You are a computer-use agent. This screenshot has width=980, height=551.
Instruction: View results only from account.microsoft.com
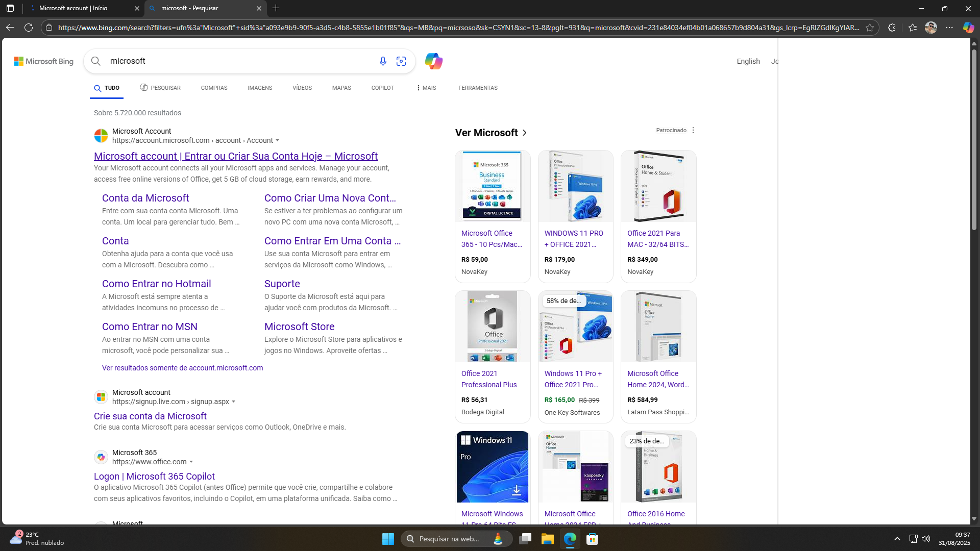click(183, 368)
